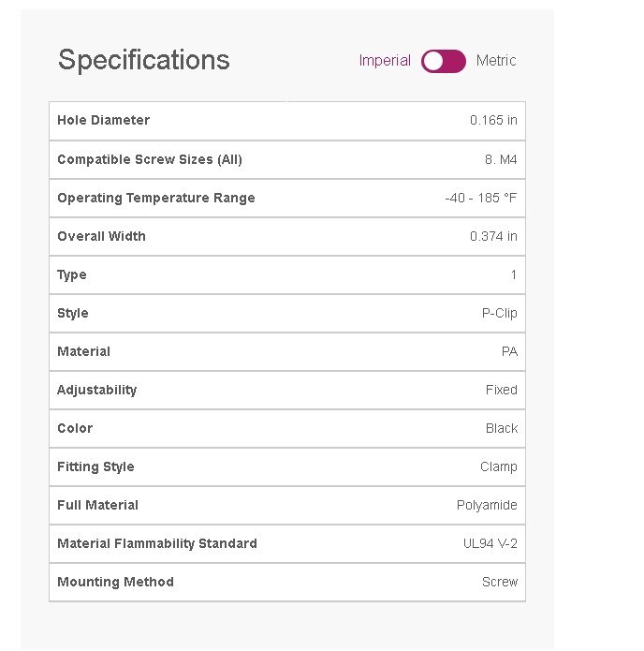Screen dimensions: 644x651
Task: Select the P-Clip style value
Action: (499, 314)
